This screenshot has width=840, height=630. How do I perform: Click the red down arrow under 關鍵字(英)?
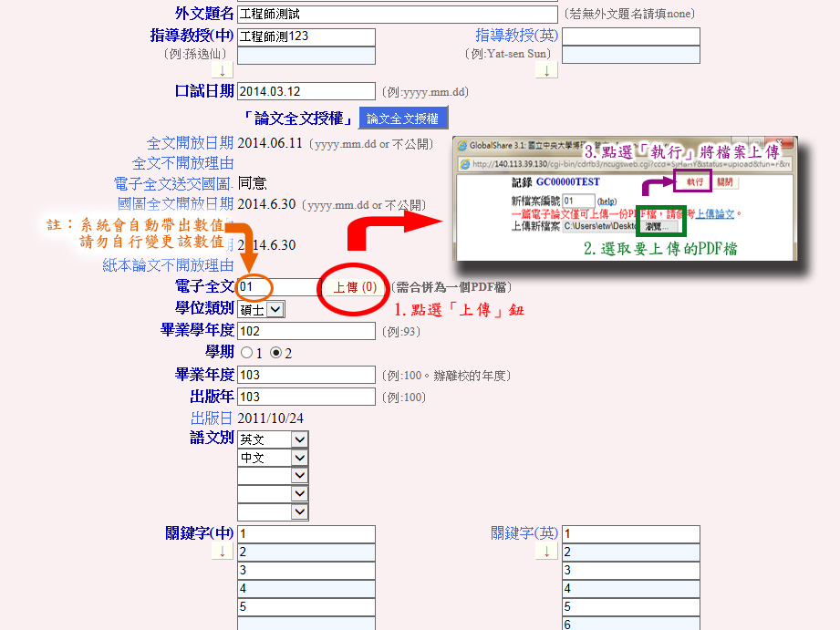coord(545,552)
